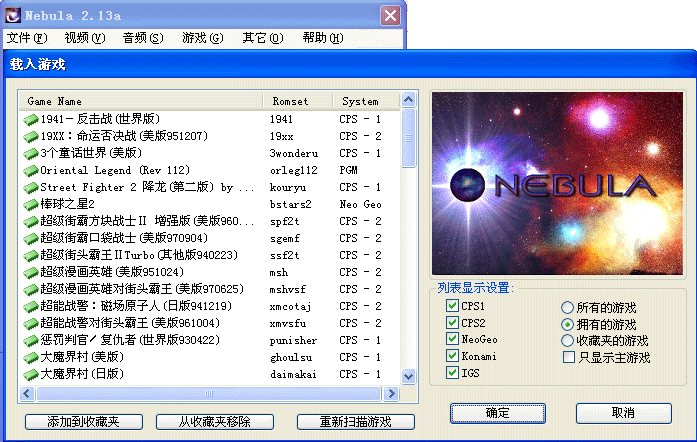Click the icon beside 超级街霸口袋战士
The image size is (697, 442).
click(x=31, y=238)
